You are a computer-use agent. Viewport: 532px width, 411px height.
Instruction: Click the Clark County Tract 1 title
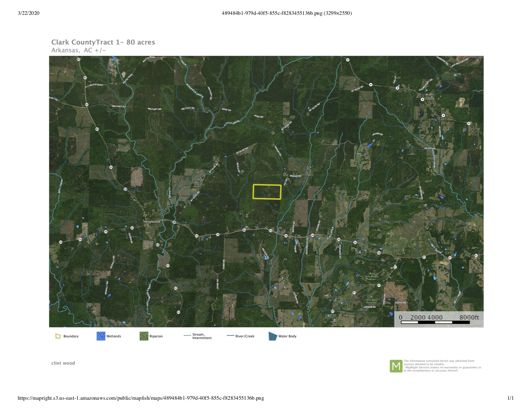[x=103, y=42]
